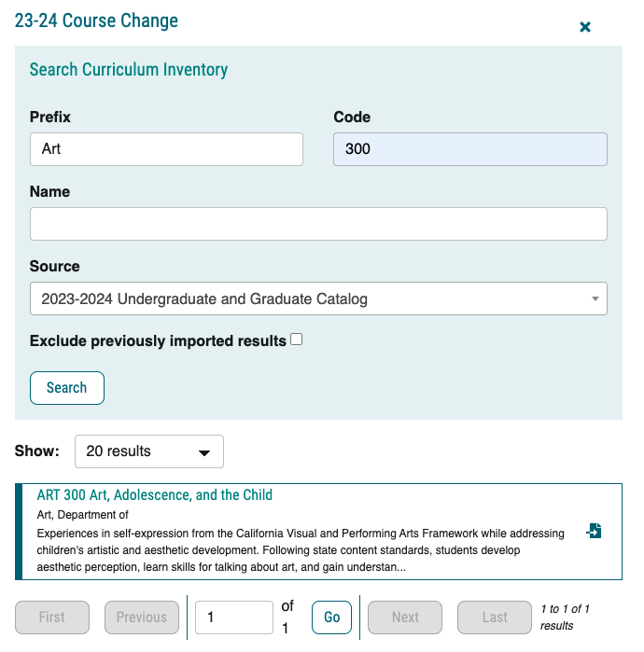This screenshot has width=644, height=652.
Task: Click the Go button
Action: (331, 617)
